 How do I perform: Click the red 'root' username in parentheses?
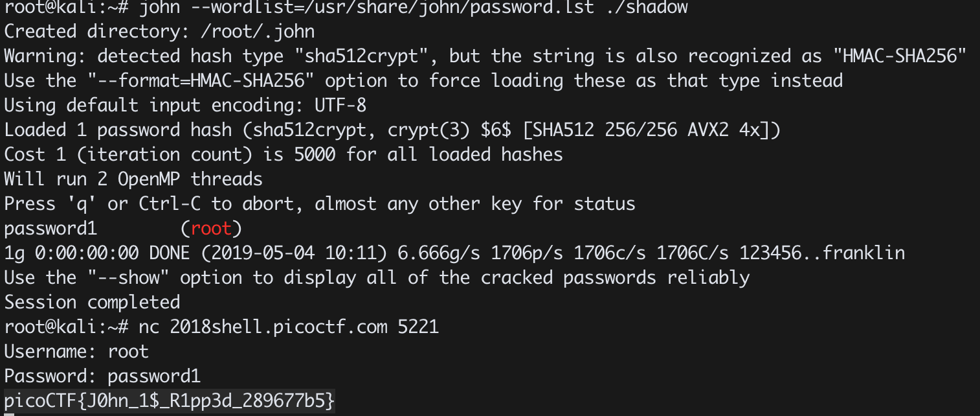210,228
